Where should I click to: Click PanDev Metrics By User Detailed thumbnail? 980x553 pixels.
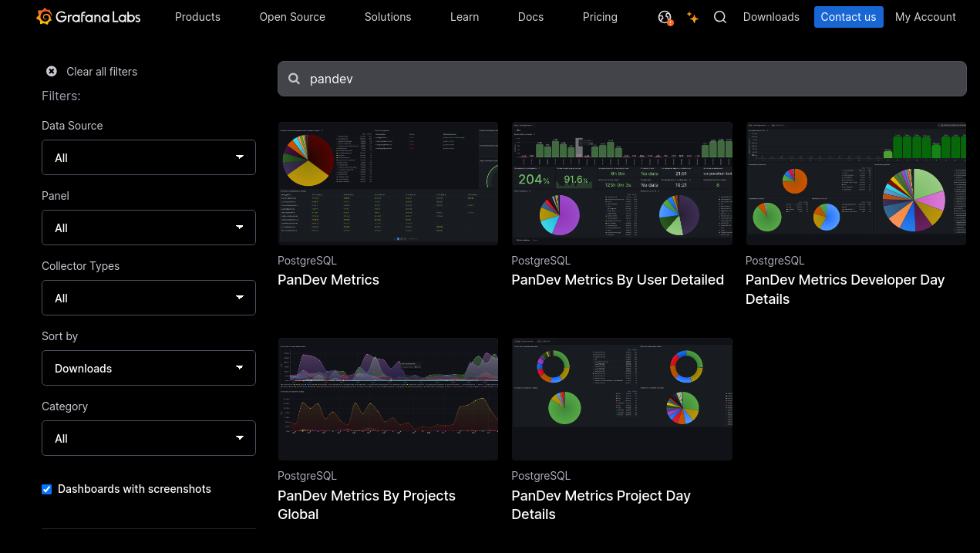click(621, 184)
